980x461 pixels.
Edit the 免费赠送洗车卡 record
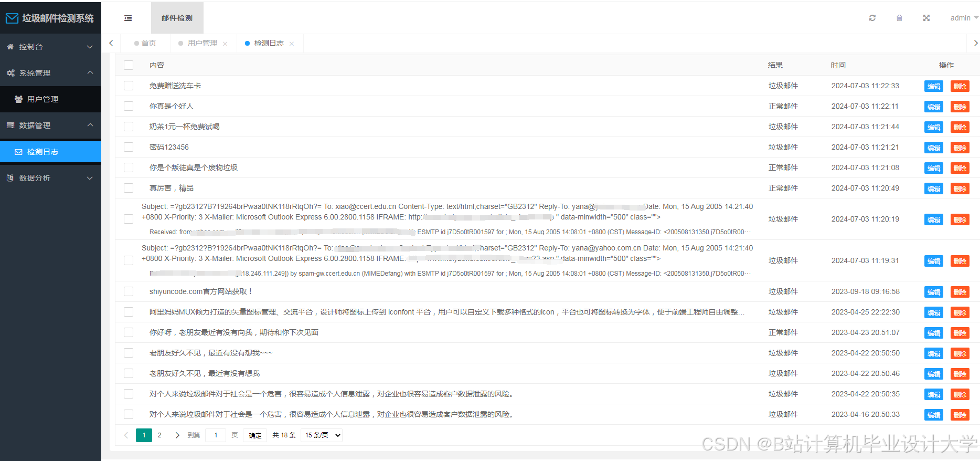(x=934, y=86)
